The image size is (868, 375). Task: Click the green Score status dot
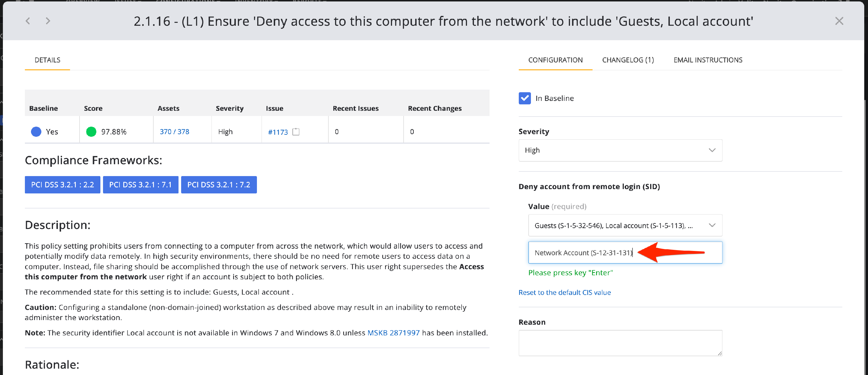(91, 132)
